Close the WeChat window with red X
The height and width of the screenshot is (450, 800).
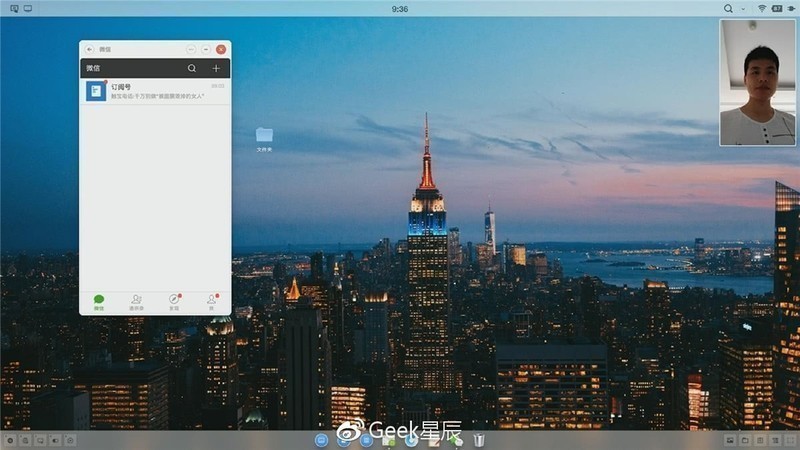pos(221,49)
